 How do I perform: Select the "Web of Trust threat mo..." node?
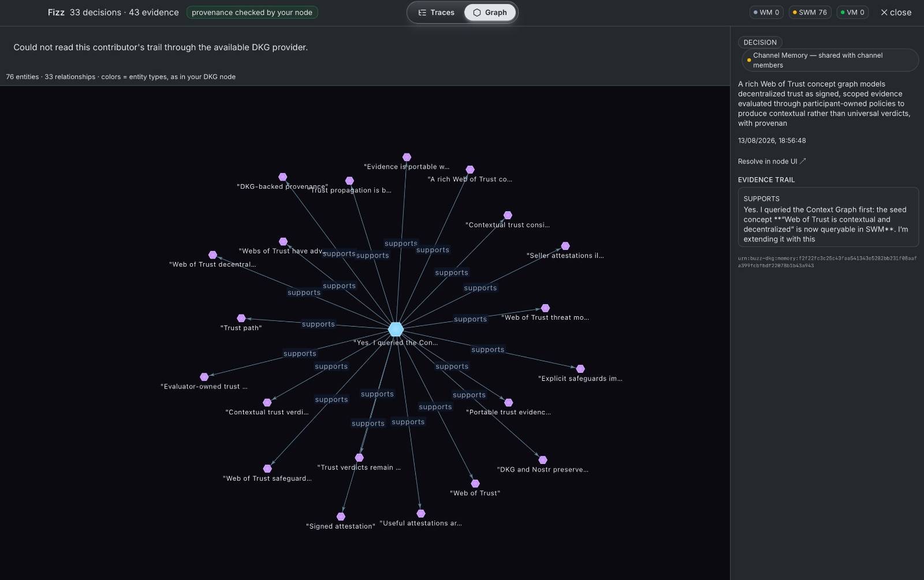pos(545,308)
